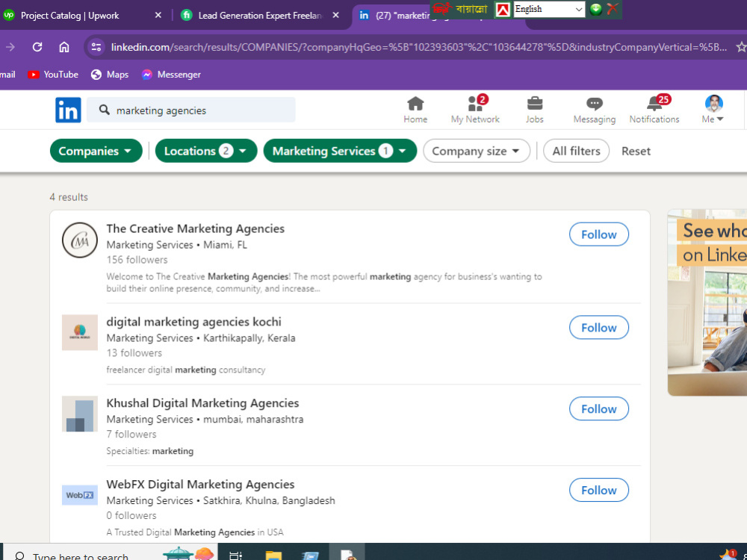Reset the search filters
This screenshot has height=560, width=747.
[x=636, y=151]
